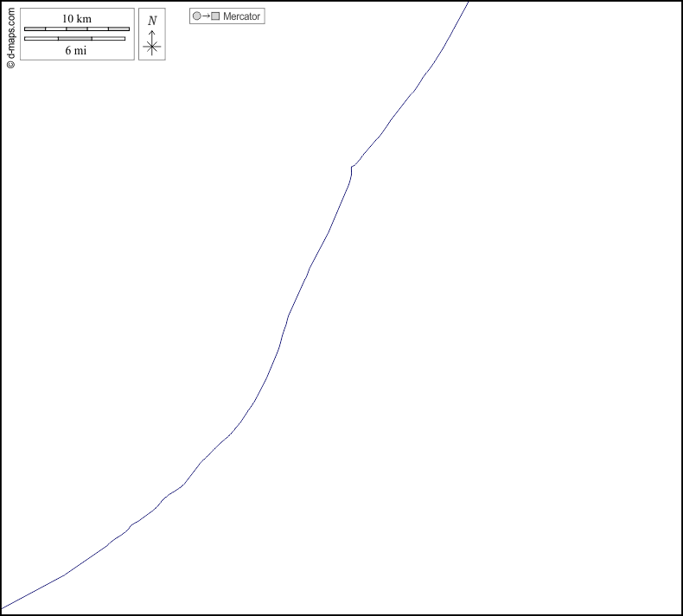
Task: Click the copyright symbol beside d-maps.com
Action: tap(10, 63)
